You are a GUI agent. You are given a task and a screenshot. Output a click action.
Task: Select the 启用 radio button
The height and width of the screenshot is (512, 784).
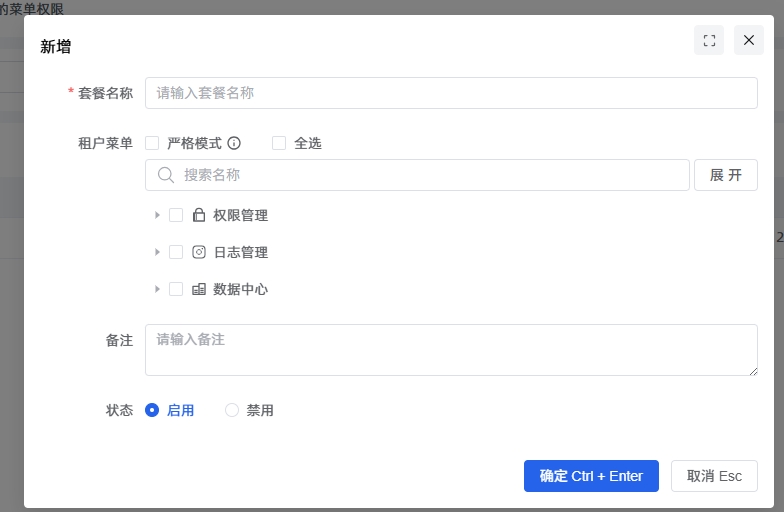point(152,410)
